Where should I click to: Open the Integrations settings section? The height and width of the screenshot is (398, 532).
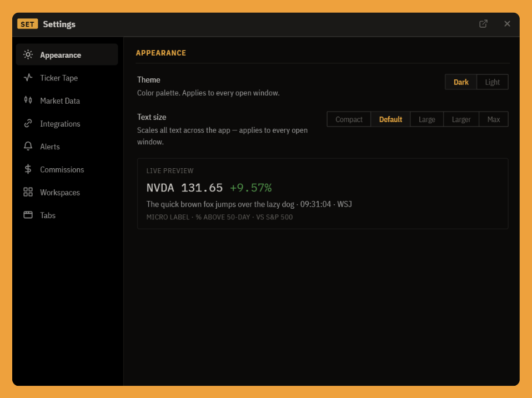click(67, 123)
